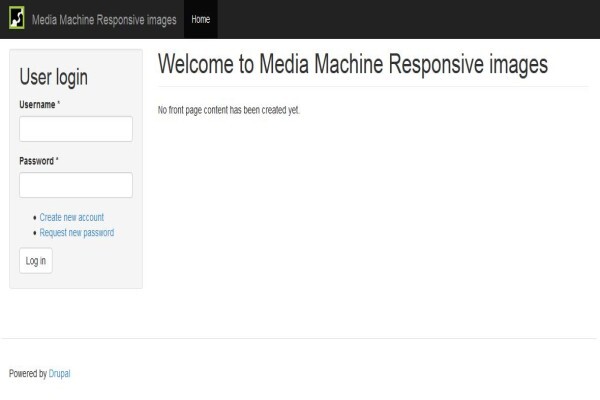Focus the Username input field

(x=76, y=129)
